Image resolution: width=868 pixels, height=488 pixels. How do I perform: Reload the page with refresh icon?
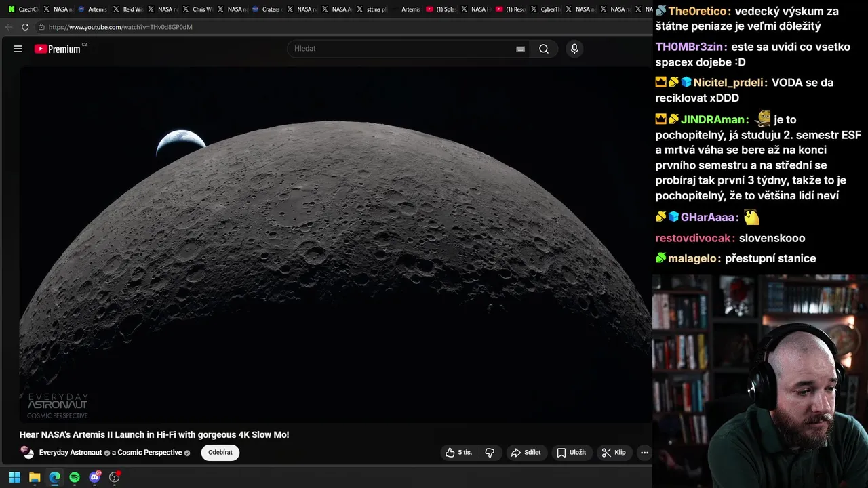25,27
